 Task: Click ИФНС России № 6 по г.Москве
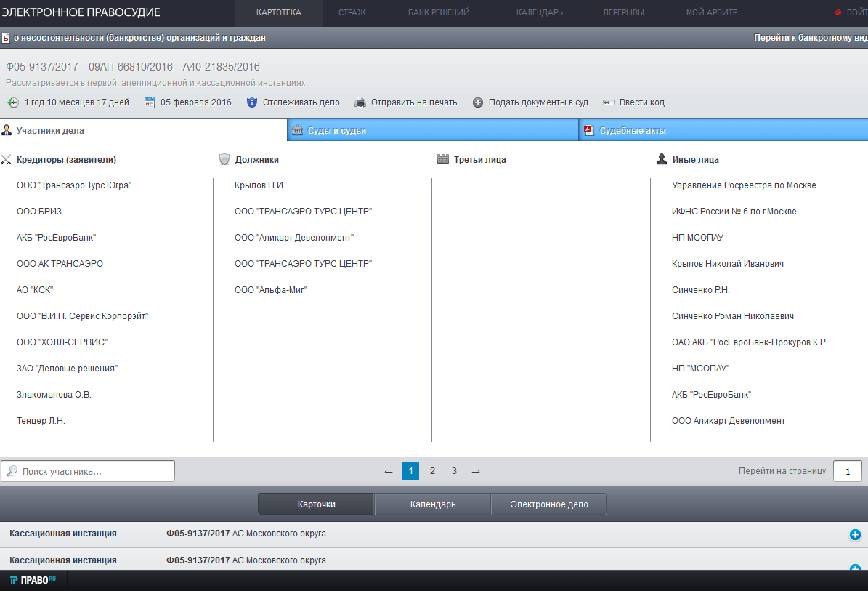coord(734,211)
